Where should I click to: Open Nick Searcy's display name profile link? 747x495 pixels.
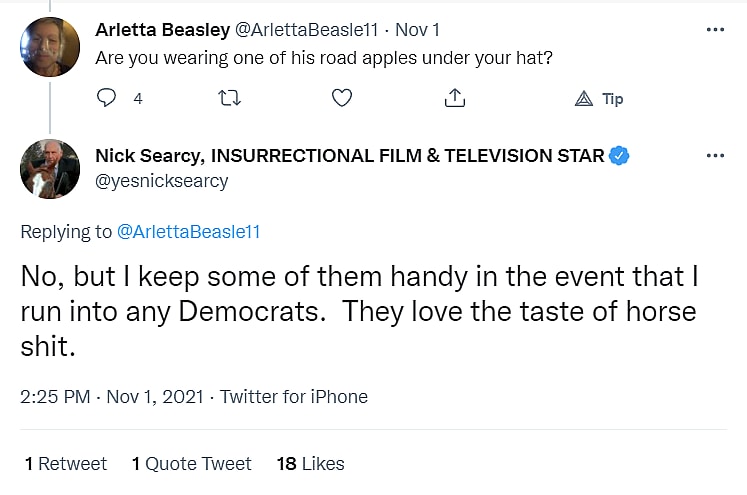point(350,156)
